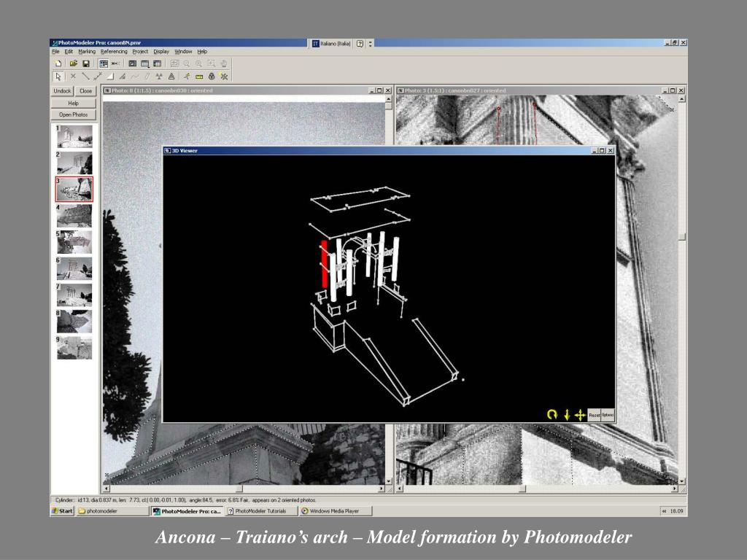Select photo thumbnail 2
Screen dimensions: 747x560
(x=74, y=163)
